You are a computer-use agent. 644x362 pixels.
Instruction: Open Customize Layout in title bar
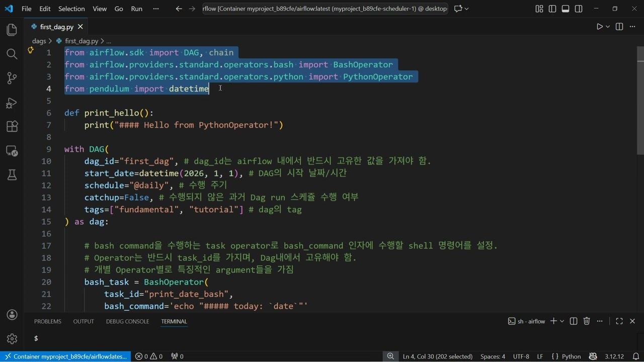tap(539, 9)
